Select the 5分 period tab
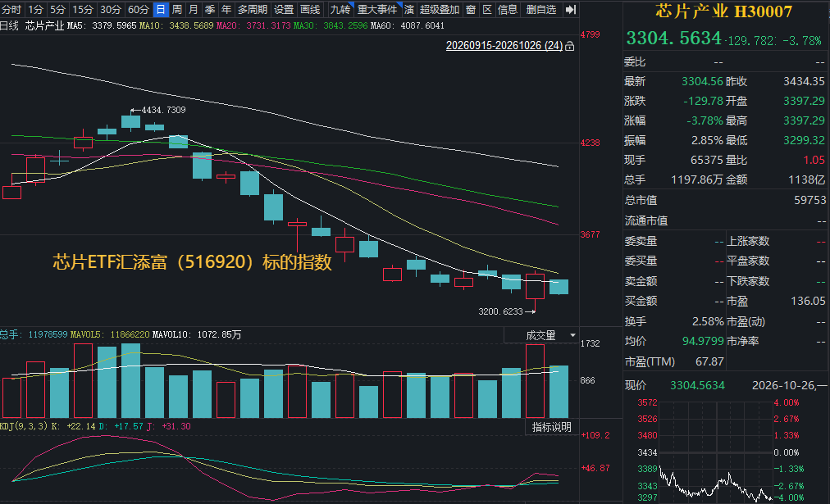The height and width of the screenshot is (504, 830). click(x=57, y=10)
